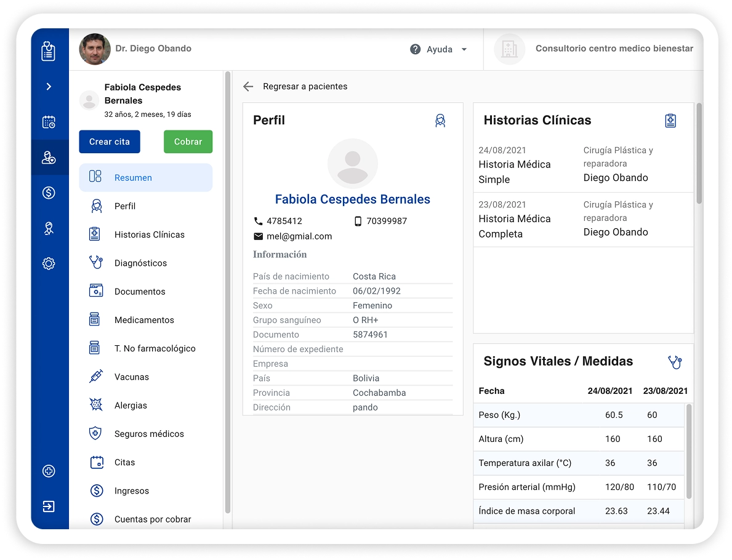This screenshot has height=560, width=732.
Task: Open the Ayuda dropdown menu
Action: pyautogui.click(x=439, y=49)
